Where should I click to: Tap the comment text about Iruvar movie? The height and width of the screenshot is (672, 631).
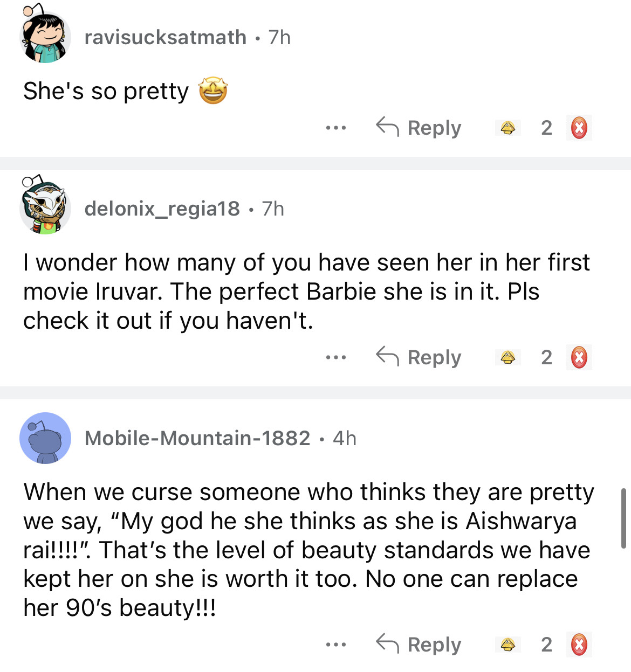[306, 292]
